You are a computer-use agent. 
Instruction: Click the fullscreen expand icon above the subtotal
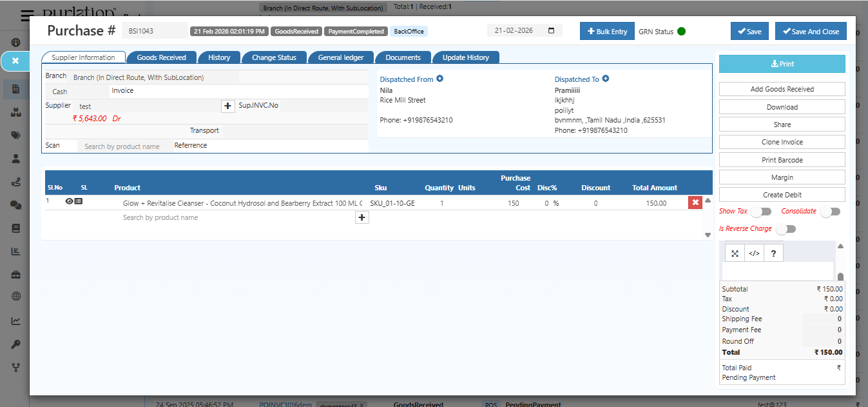coord(734,253)
